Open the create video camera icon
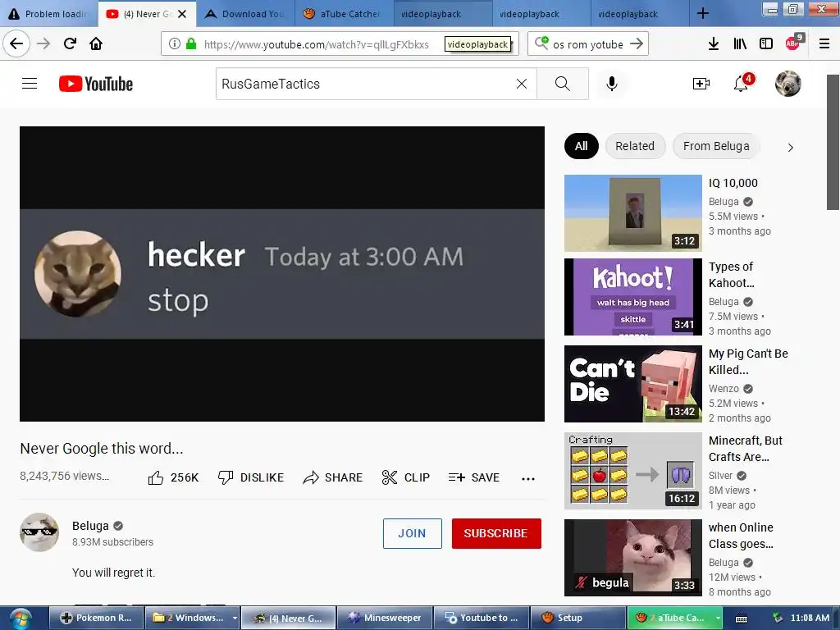840x630 pixels. 701,84
